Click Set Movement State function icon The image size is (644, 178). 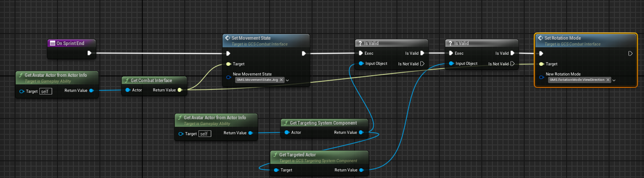[x=227, y=38]
